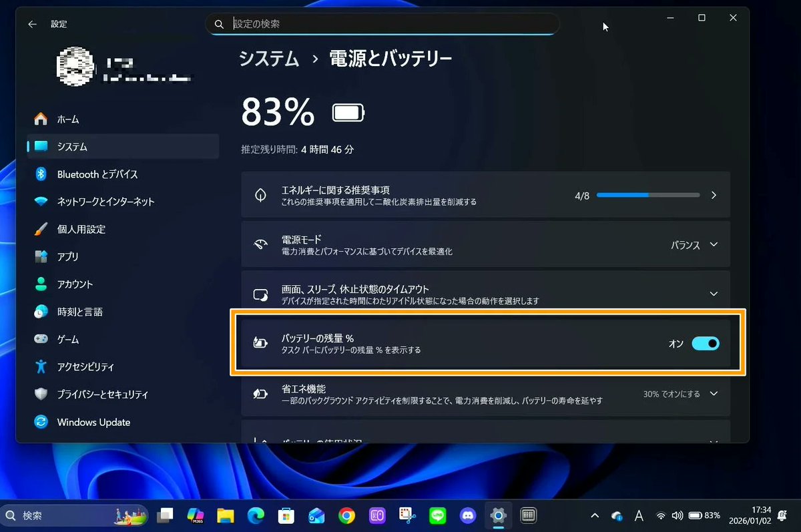Screen dimensions: 801x532
Task: Show hidden system tray icons
Action: pos(595,515)
